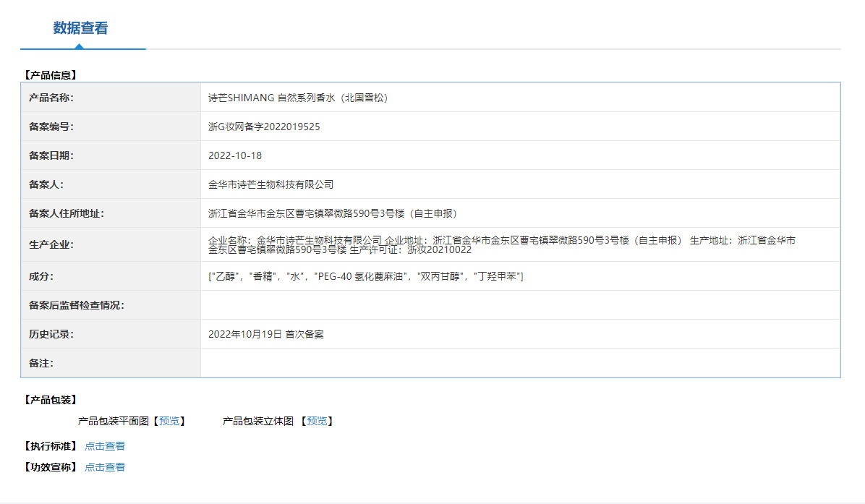The width and height of the screenshot is (865, 504).
Task: Click the 产品包装立体图 label text
Action: click(x=257, y=422)
